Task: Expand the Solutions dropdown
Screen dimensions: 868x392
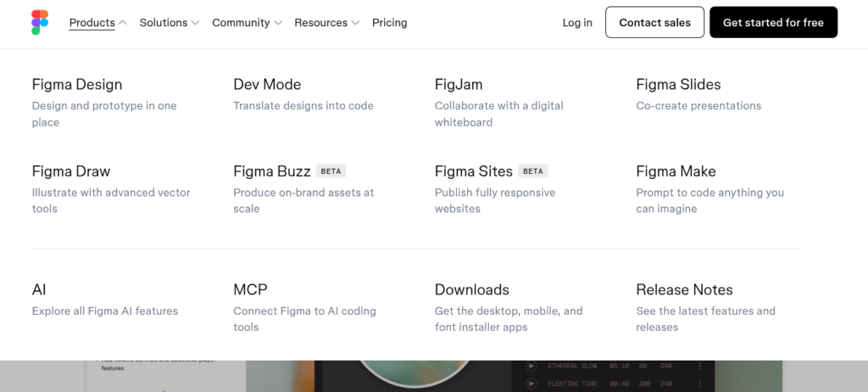Action: (x=169, y=23)
